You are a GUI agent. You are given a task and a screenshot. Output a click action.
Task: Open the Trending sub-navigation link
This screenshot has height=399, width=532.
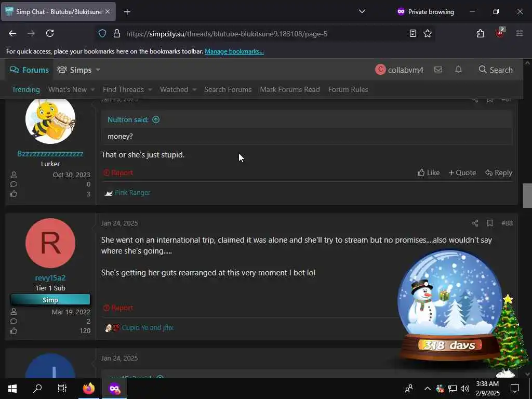[x=26, y=89]
